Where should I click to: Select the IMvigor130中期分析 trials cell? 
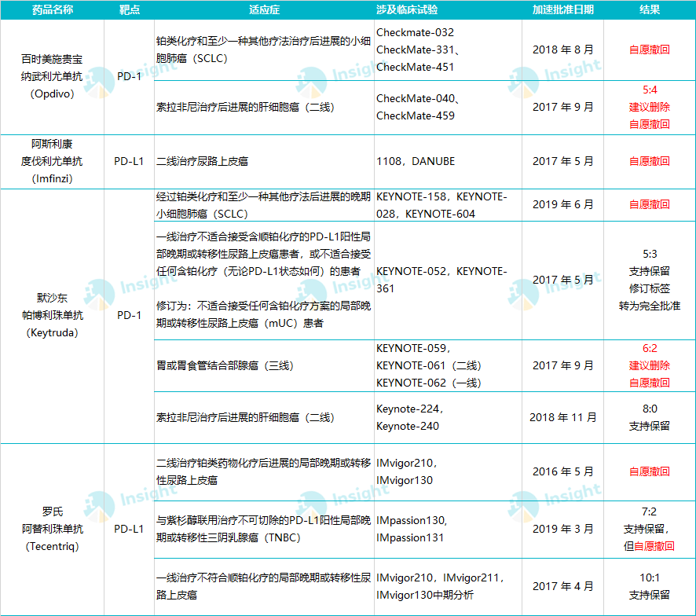pyautogui.click(x=448, y=587)
